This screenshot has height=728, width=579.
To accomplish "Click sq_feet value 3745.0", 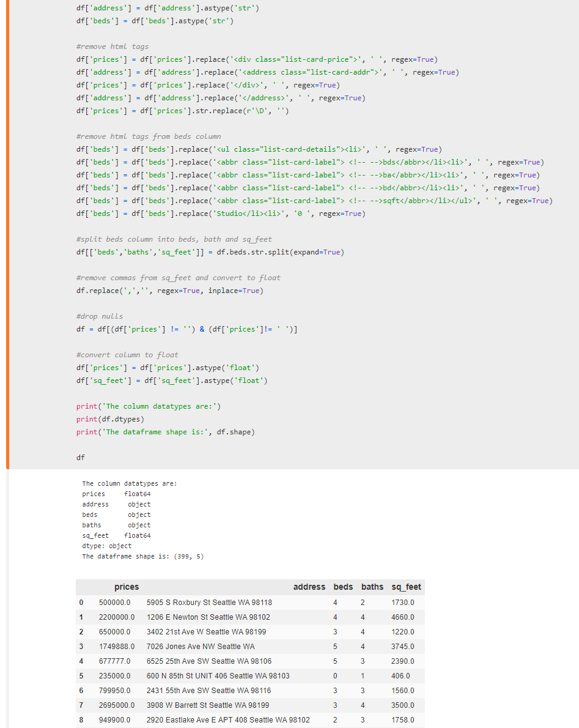I will pos(403,647).
